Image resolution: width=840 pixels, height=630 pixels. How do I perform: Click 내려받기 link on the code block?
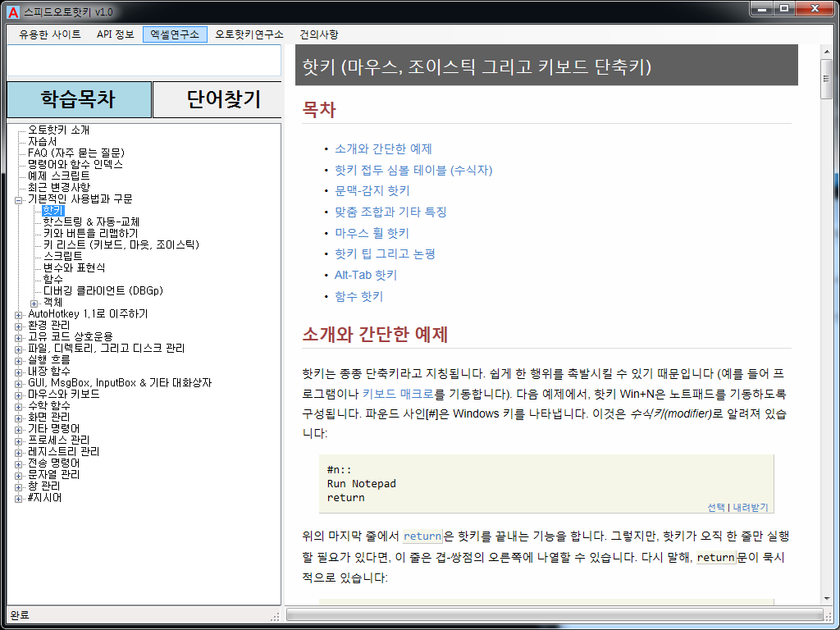coord(750,507)
